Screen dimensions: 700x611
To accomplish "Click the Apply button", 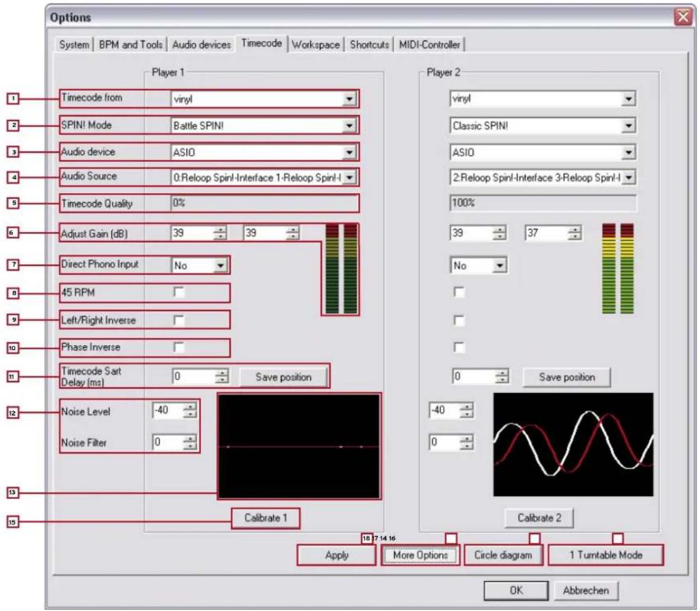I will tap(336, 555).
